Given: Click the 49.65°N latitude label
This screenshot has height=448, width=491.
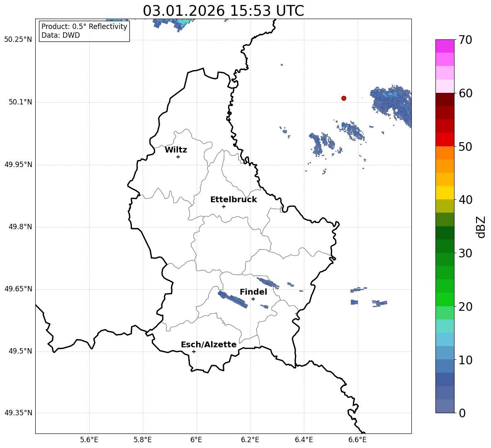Looking at the screenshot, I should coord(18,289).
